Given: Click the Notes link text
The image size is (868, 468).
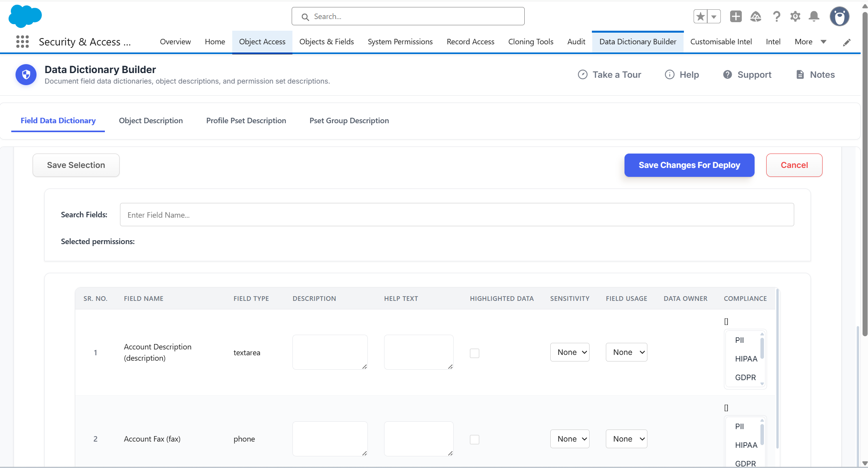Looking at the screenshot, I should tap(822, 75).
